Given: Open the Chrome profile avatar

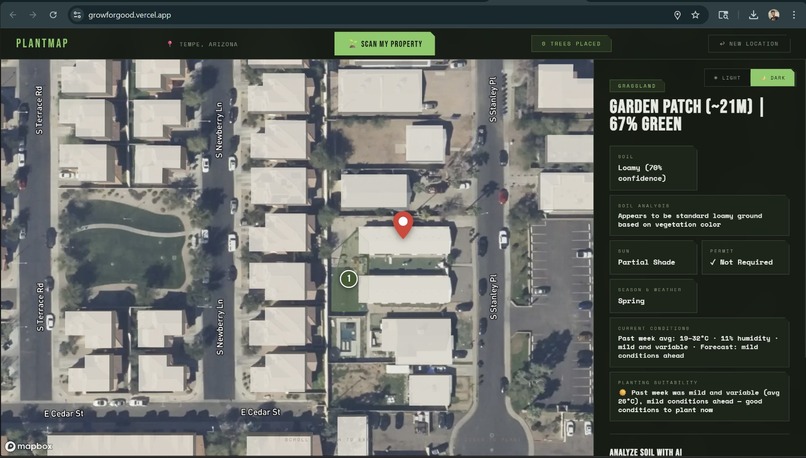Looking at the screenshot, I should pos(774,15).
